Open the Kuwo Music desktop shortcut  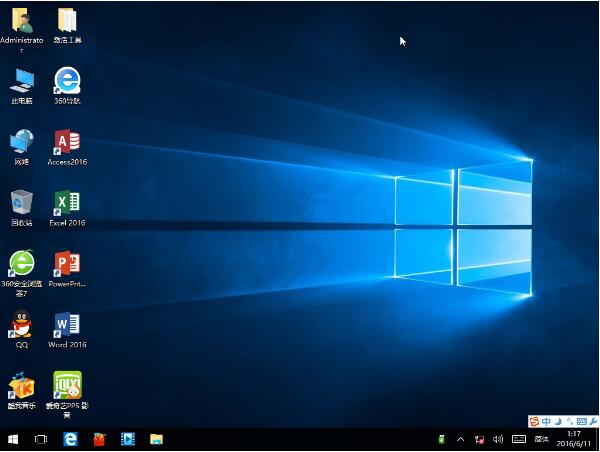[x=21, y=385]
